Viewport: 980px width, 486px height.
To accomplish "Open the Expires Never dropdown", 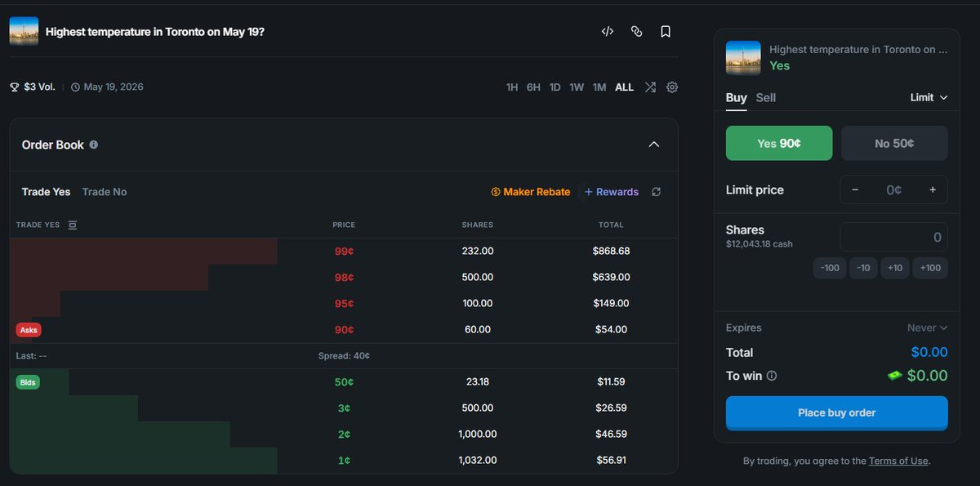I will (x=927, y=328).
